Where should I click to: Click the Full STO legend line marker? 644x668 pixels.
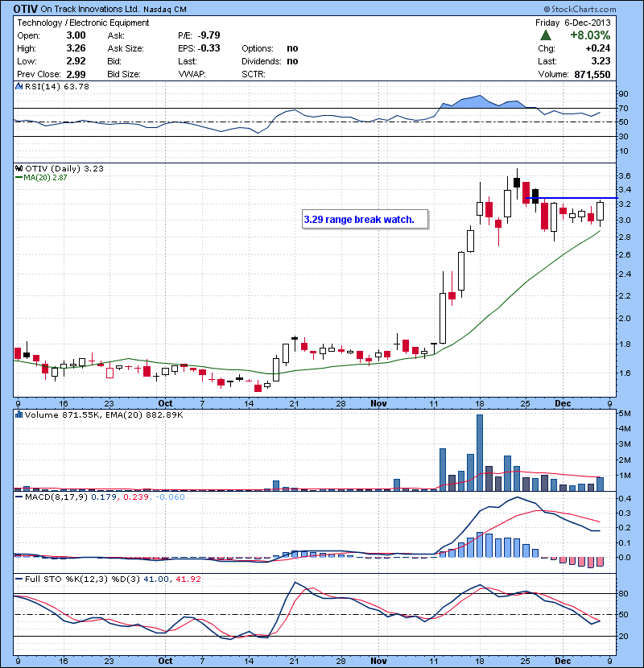click(x=19, y=579)
